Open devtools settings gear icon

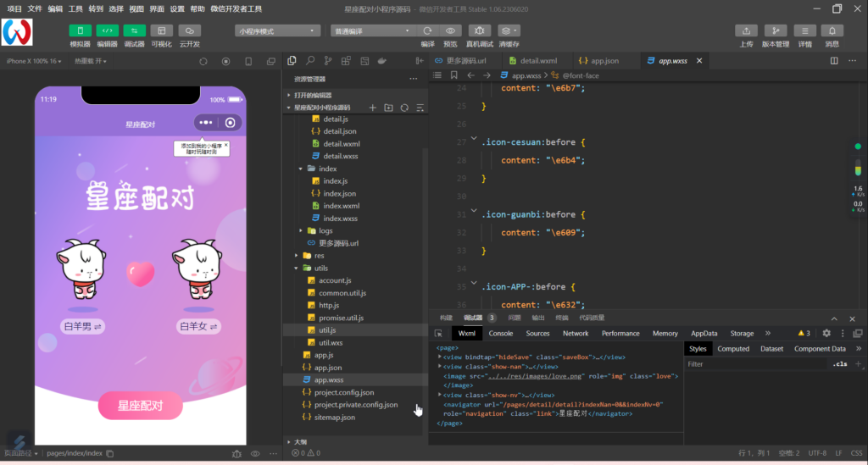[826, 334]
